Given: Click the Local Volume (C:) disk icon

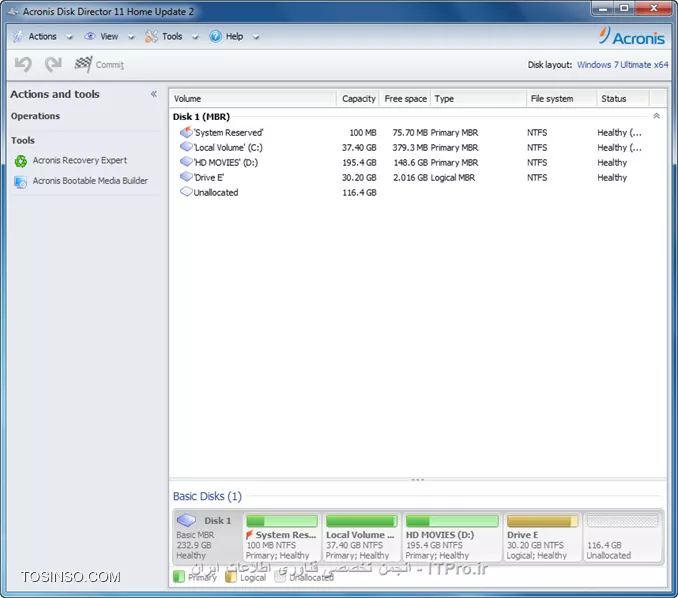Looking at the screenshot, I should pyautogui.click(x=186, y=147).
